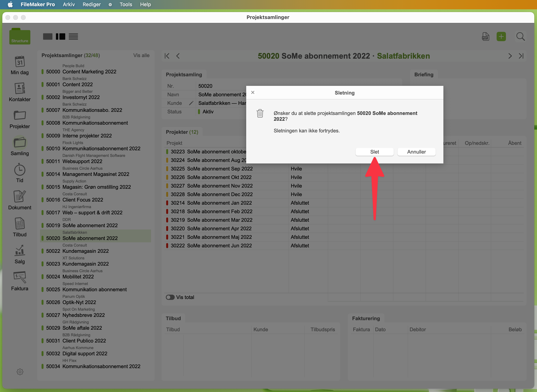Close the Sletning dialog with X

[x=253, y=93]
